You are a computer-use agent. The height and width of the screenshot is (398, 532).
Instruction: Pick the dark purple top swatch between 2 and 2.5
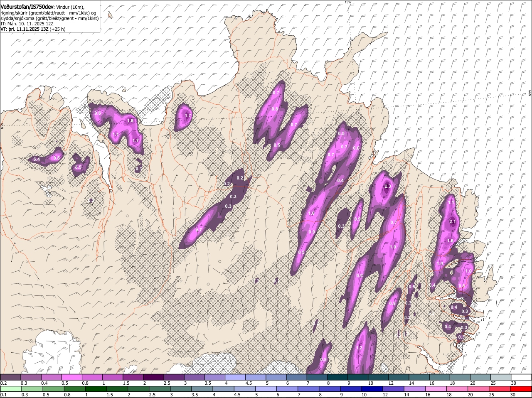coord(153,377)
